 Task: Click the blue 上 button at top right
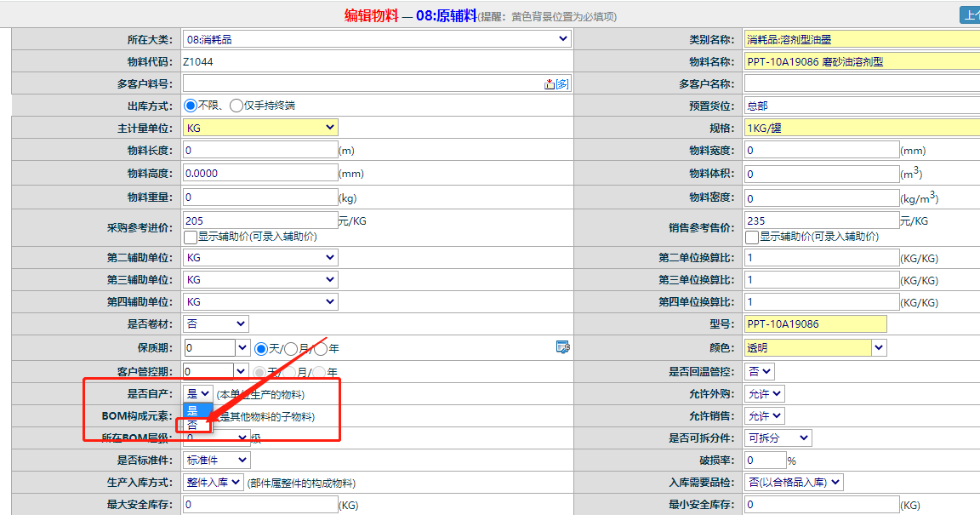tap(969, 14)
